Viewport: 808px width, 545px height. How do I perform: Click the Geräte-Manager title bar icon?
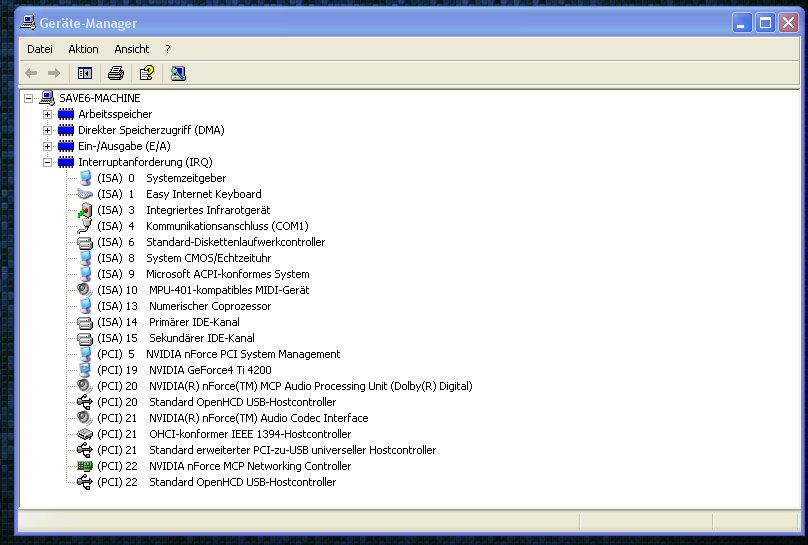coord(28,22)
